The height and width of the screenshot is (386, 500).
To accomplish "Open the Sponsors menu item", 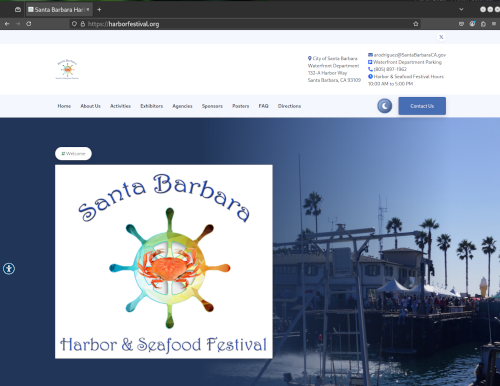I will 212,106.
